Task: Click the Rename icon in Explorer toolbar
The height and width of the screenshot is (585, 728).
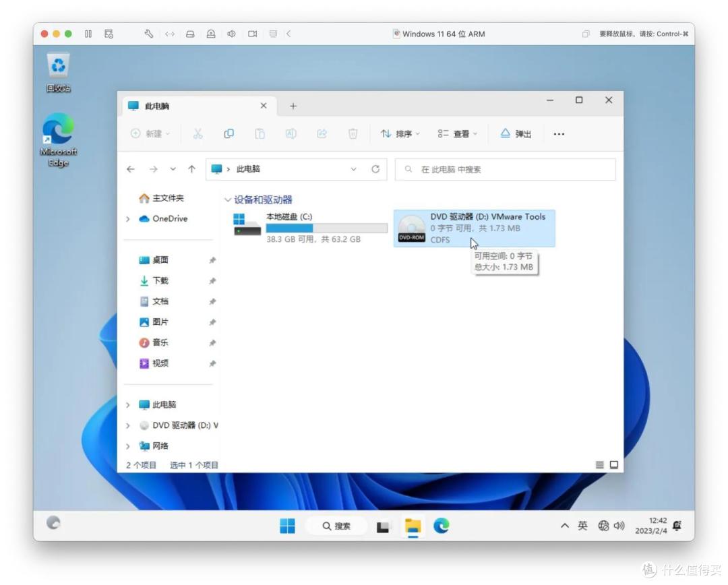Action: point(291,133)
